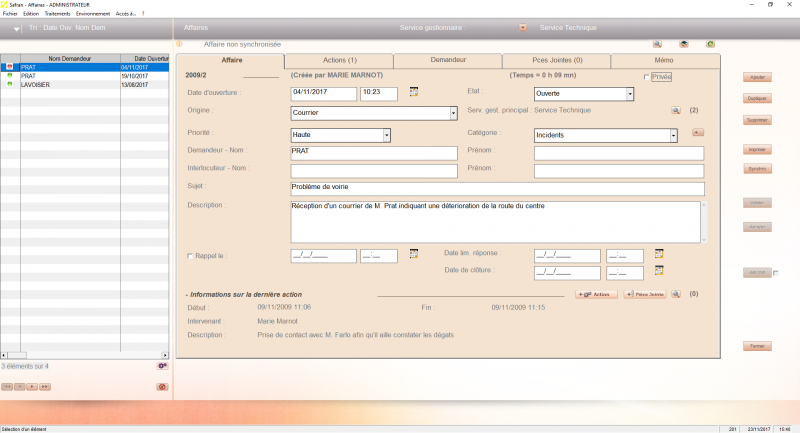
Task: Click the Ajouter button
Action: coord(757,77)
